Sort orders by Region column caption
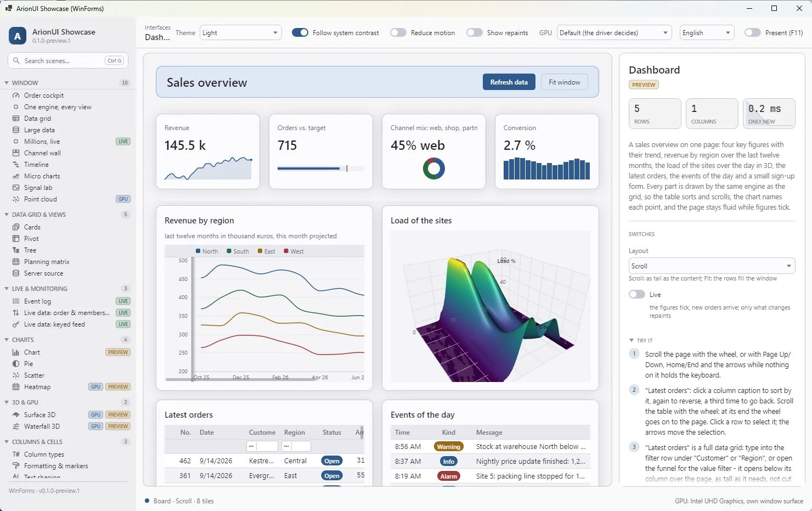 (295, 433)
